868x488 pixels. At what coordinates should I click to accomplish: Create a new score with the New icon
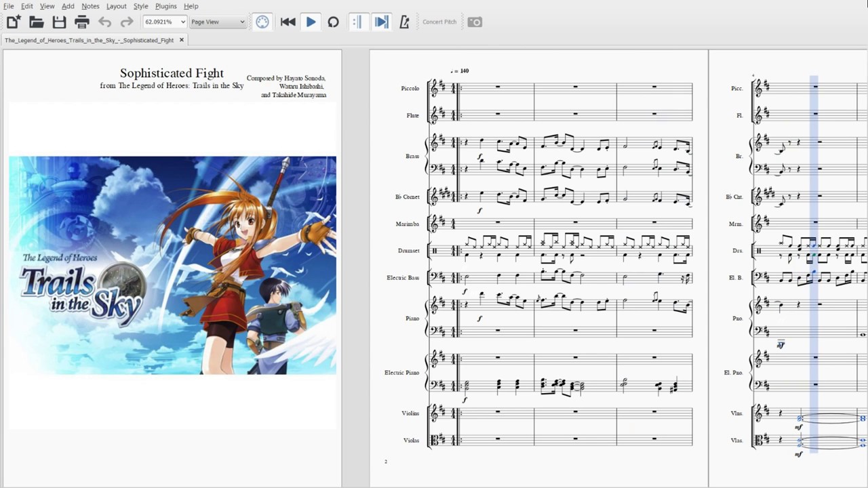point(13,22)
